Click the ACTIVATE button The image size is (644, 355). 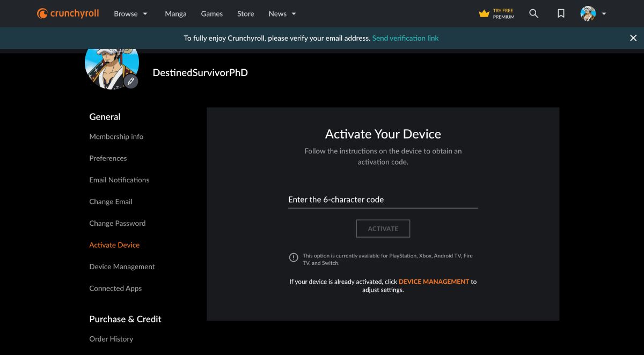383,228
